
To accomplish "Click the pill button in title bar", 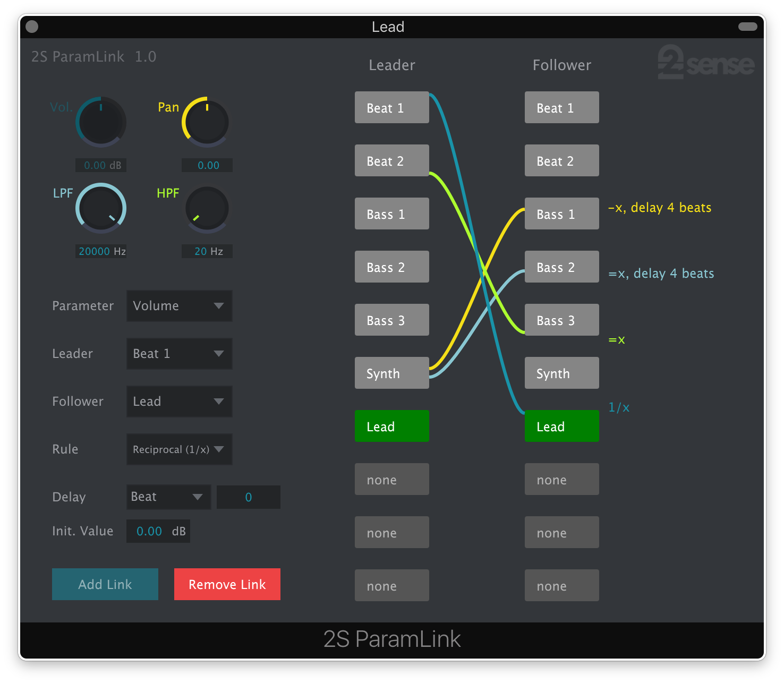I will pos(748,27).
